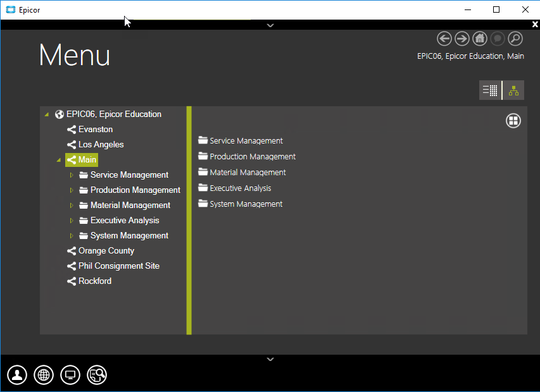Screen dimensions: 540x392
Task: Click the globe icon in the bottom bar
Action: click(x=44, y=375)
